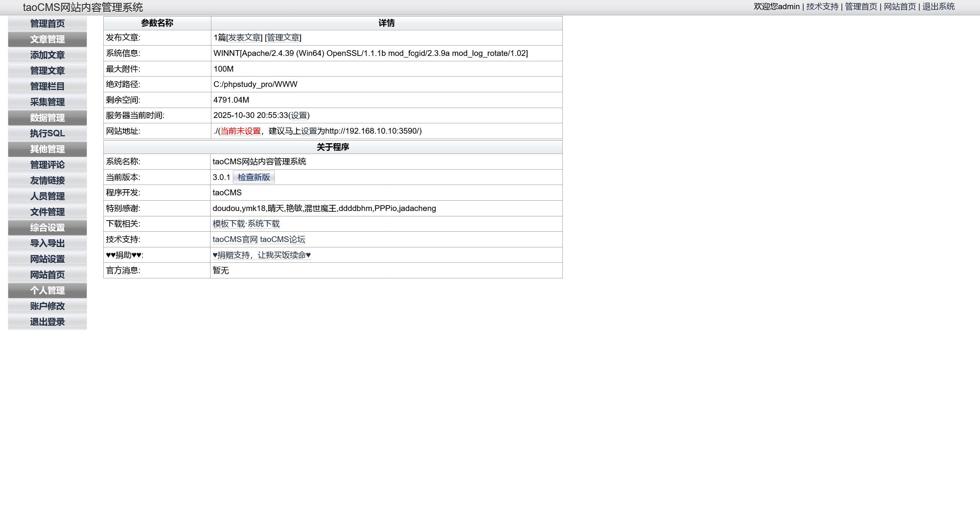This screenshot has height=525, width=980.
Task: Click 管理文章 sidebar menu item
Action: (47, 71)
